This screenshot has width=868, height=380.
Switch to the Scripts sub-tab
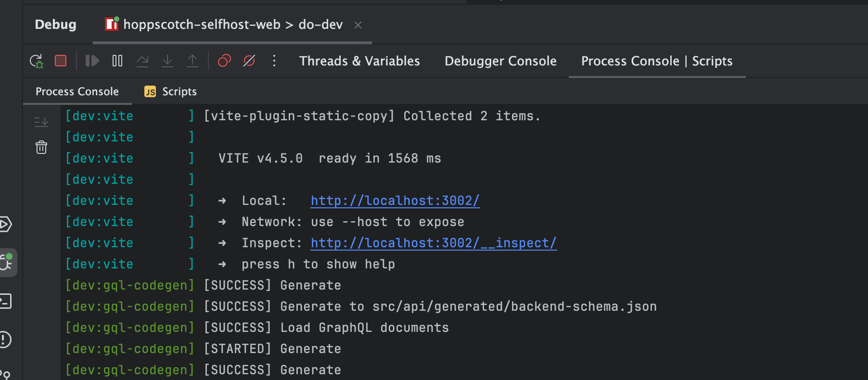(x=171, y=91)
